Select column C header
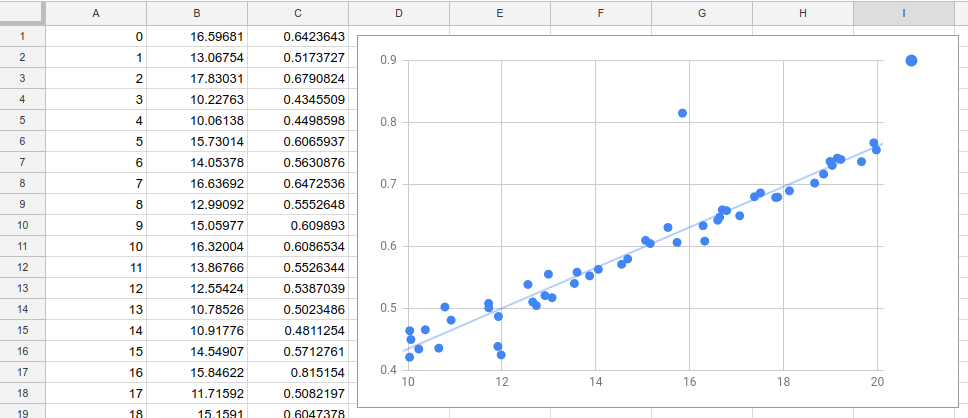The width and height of the screenshot is (968, 418). tap(298, 13)
